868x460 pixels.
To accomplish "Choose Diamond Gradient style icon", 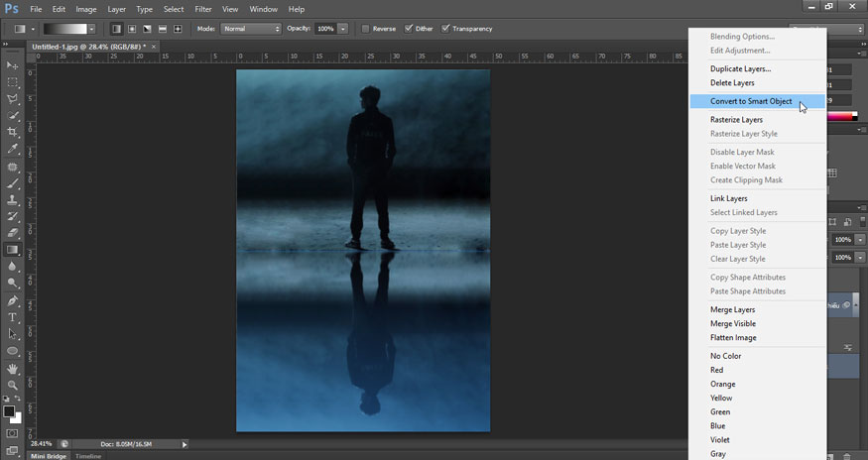I will 178,29.
